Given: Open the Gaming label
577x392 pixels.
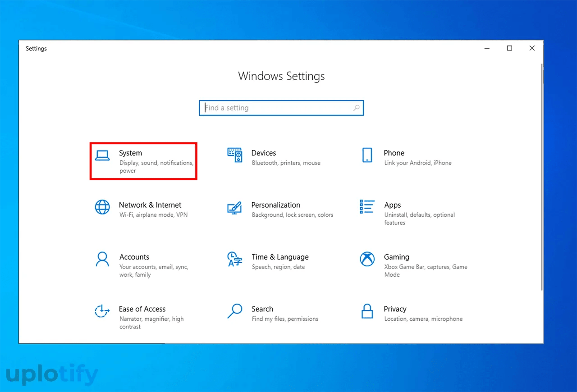Looking at the screenshot, I should pyautogui.click(x=397, y=257).
